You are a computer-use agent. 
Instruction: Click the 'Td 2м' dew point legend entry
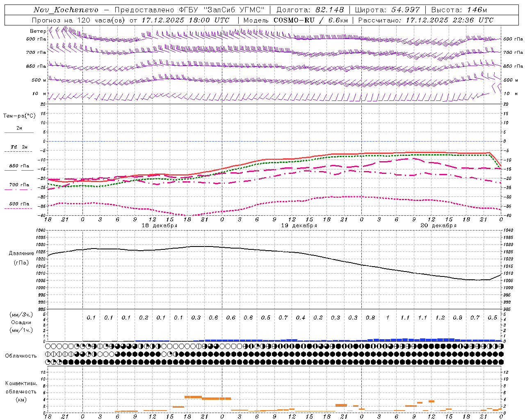[19, 147]
